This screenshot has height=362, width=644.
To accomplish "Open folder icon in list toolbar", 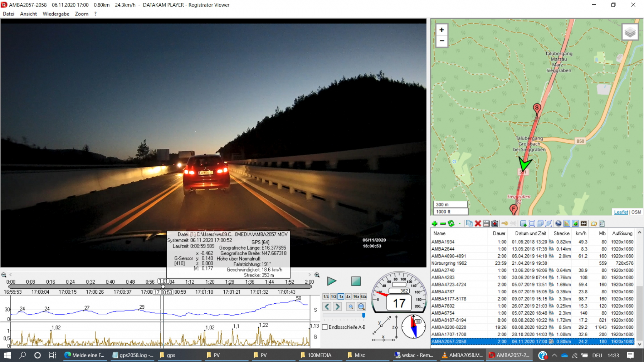I will tap(594, 224).
